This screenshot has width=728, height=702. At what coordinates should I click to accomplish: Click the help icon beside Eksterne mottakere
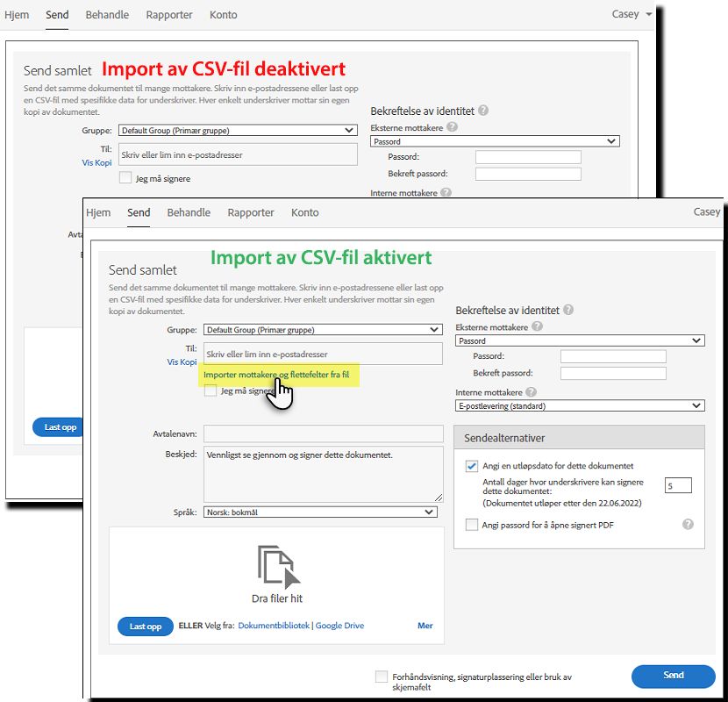coord(536,324)
